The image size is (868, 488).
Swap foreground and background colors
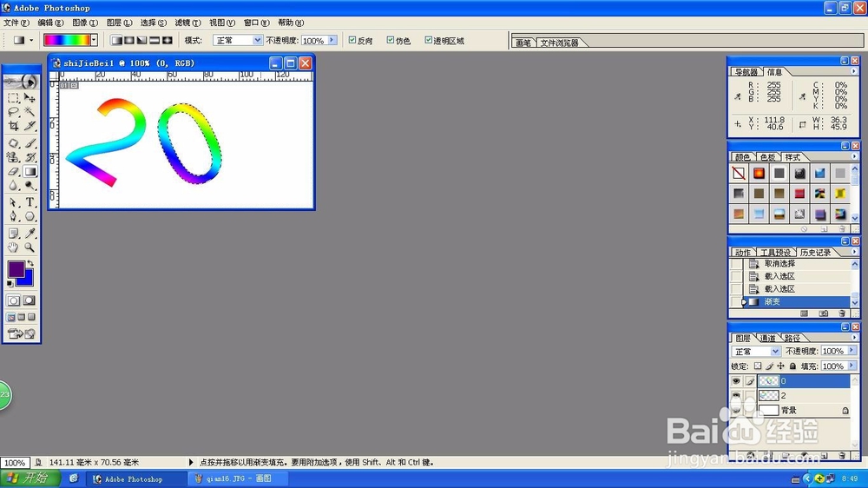[30, 263]
